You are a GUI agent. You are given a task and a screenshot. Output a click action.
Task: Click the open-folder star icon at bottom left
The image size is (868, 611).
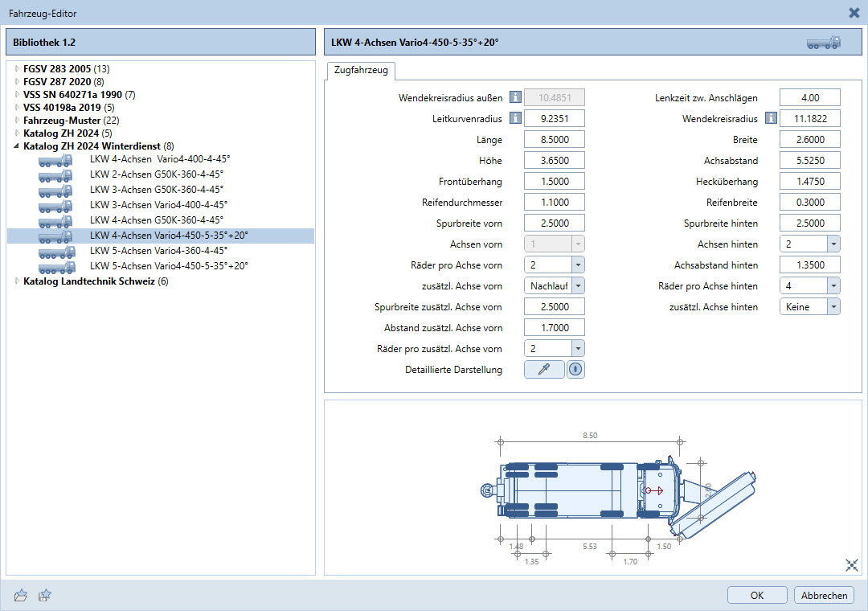22,596
